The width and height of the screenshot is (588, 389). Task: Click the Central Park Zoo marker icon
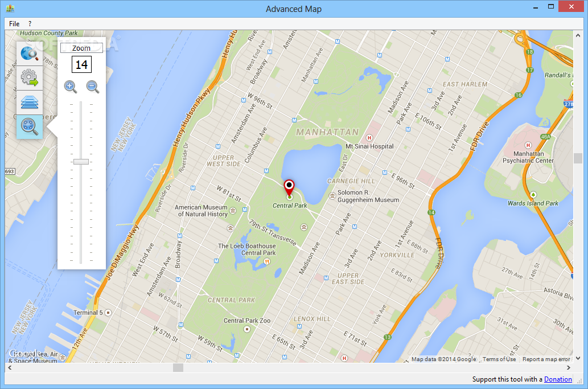246,329
